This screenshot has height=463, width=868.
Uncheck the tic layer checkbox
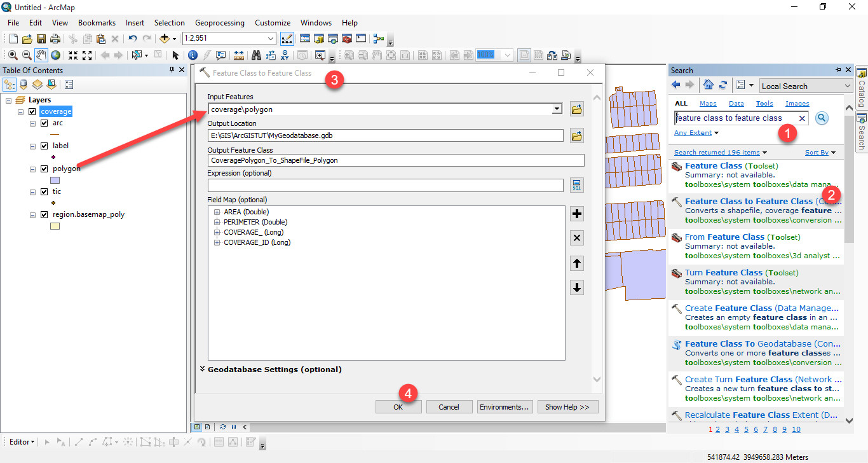[44, 191]
